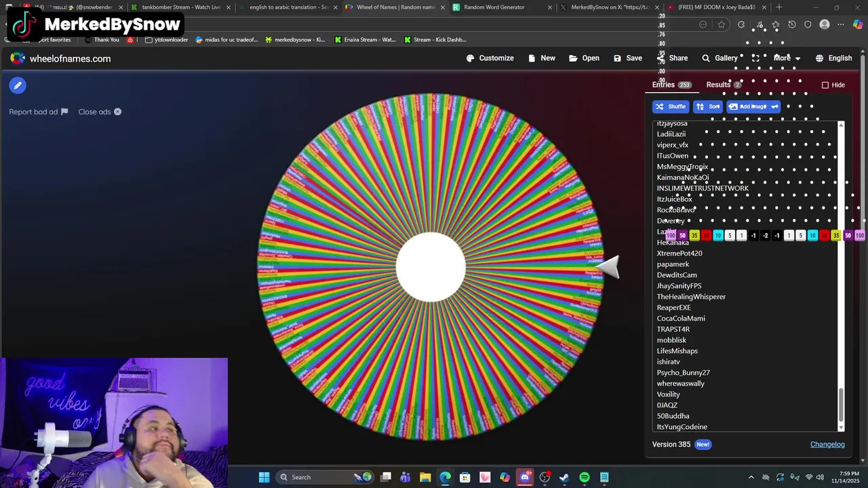Viewport: 868px width, 488px height.
Task: Open the Gallery search
Action: (x=719, y=58)
